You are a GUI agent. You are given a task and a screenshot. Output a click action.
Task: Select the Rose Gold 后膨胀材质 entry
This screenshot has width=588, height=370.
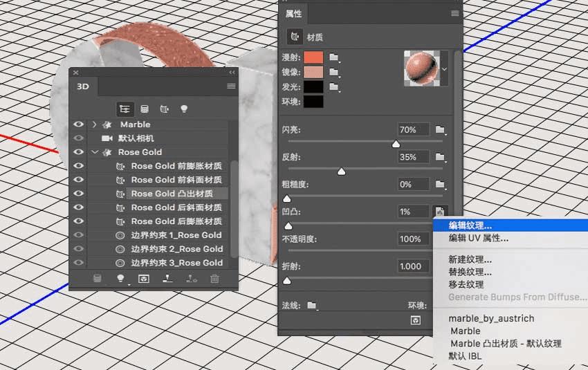pos(176,221)
